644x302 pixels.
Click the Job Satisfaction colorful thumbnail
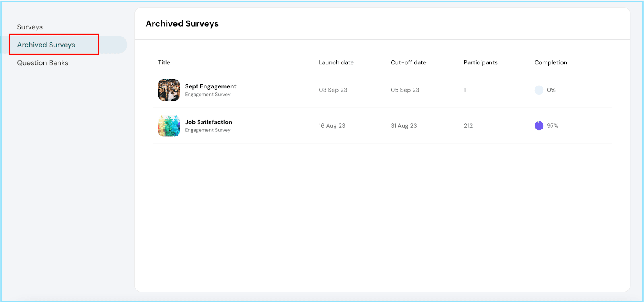click(169, 126)
